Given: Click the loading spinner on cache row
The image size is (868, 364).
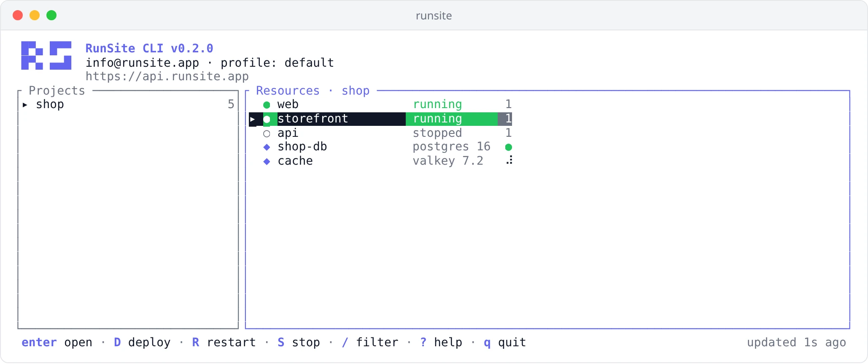Looking at the screenshot, I should pos(509,160).
